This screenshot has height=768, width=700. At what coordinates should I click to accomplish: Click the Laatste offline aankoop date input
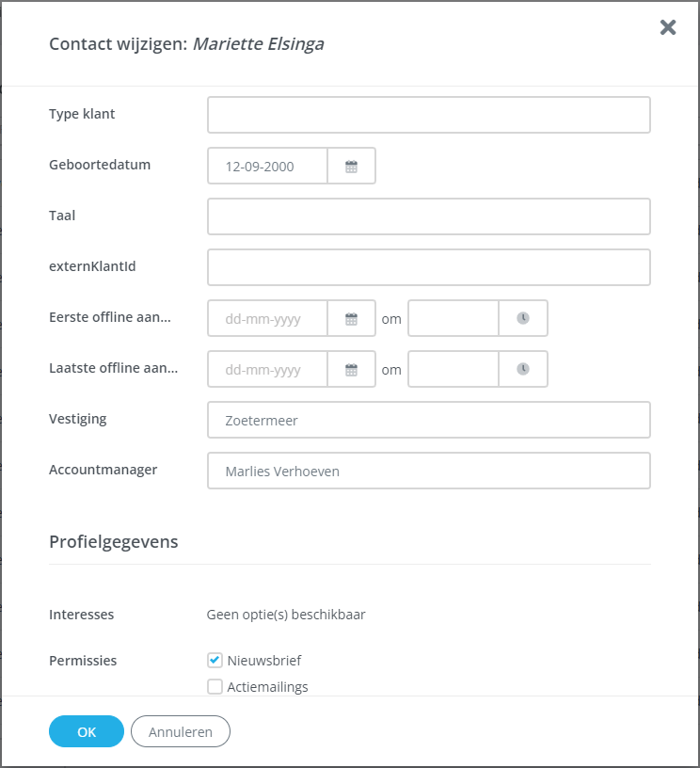[x=268, y=370]
